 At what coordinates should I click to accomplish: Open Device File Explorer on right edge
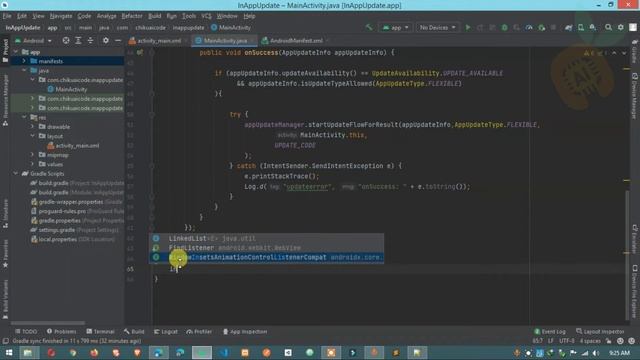tap(634, 291)
